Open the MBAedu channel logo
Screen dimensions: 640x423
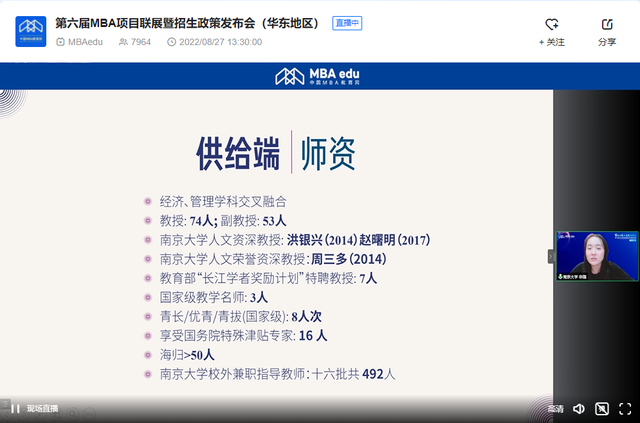[31, 31]
